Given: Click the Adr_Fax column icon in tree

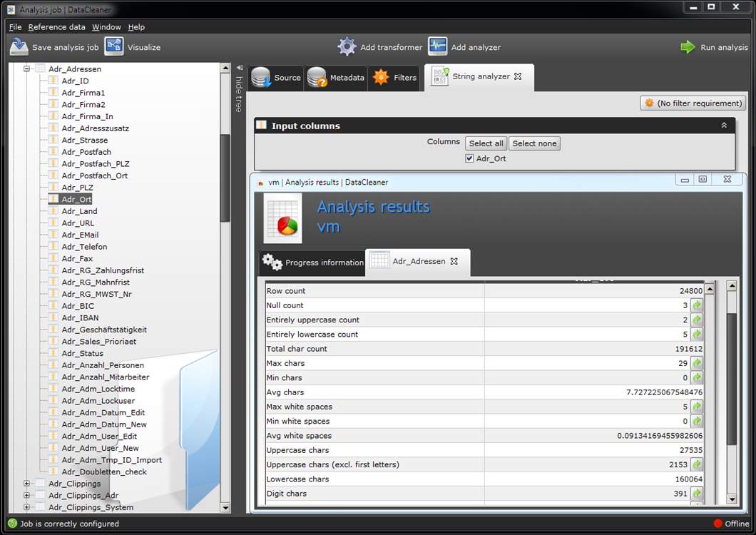Looking at the screenshot, I should 53,258.
